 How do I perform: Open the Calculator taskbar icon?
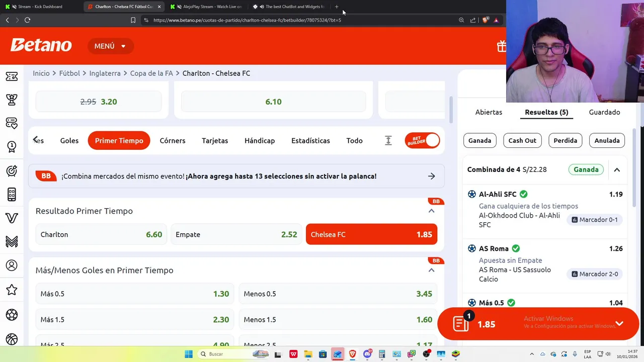[x=382, y=354]
